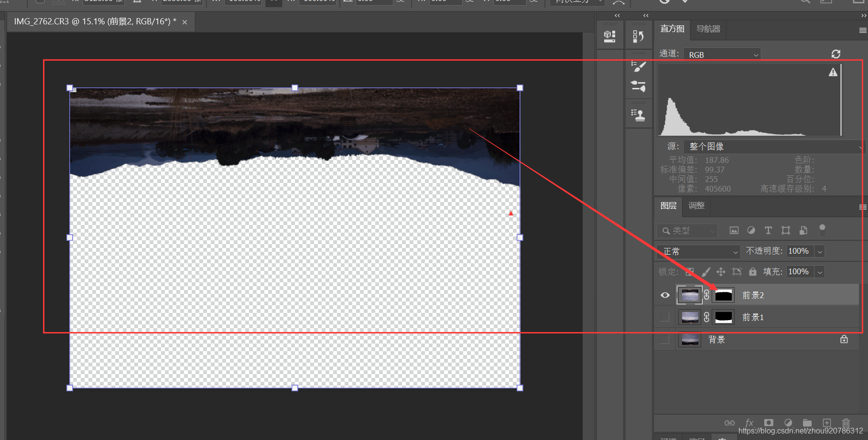Image resolution: width=868 pixels, height=440 pixels.
Task: Delete the selected layer
Action: pyautogui.click(x=846, y=423)
